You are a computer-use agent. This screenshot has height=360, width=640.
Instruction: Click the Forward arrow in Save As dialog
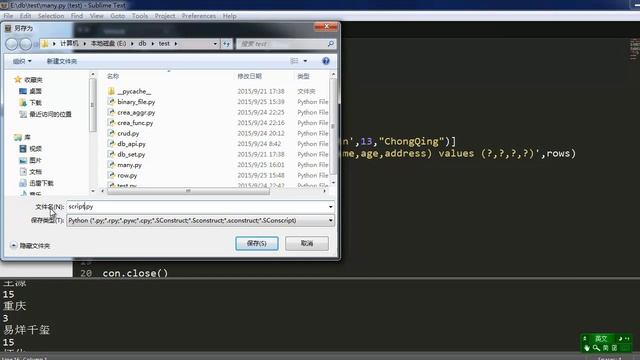(x=25, y=44)
